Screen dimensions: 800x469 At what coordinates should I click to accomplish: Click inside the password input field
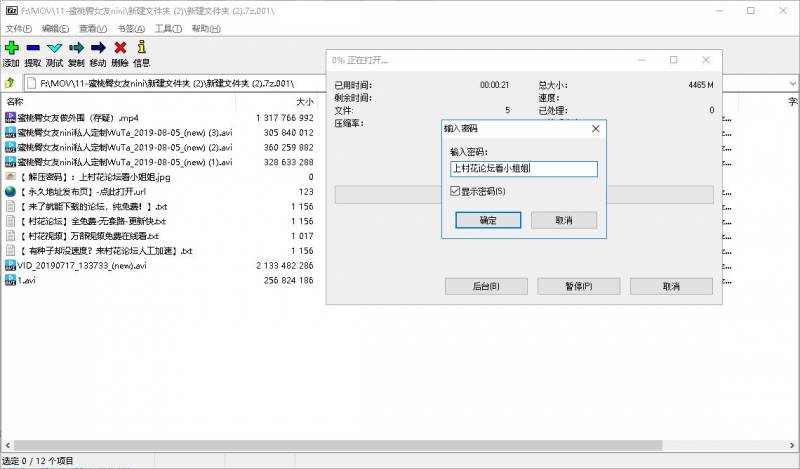(x=523, y=169)
